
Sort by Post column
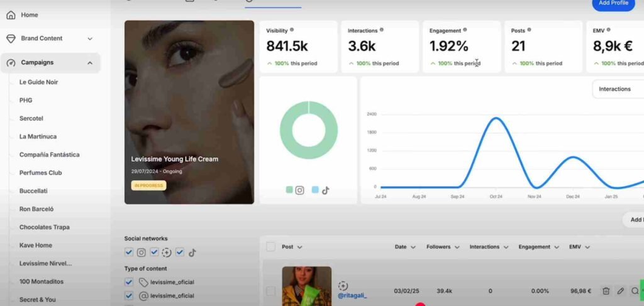tap(292, 247)
